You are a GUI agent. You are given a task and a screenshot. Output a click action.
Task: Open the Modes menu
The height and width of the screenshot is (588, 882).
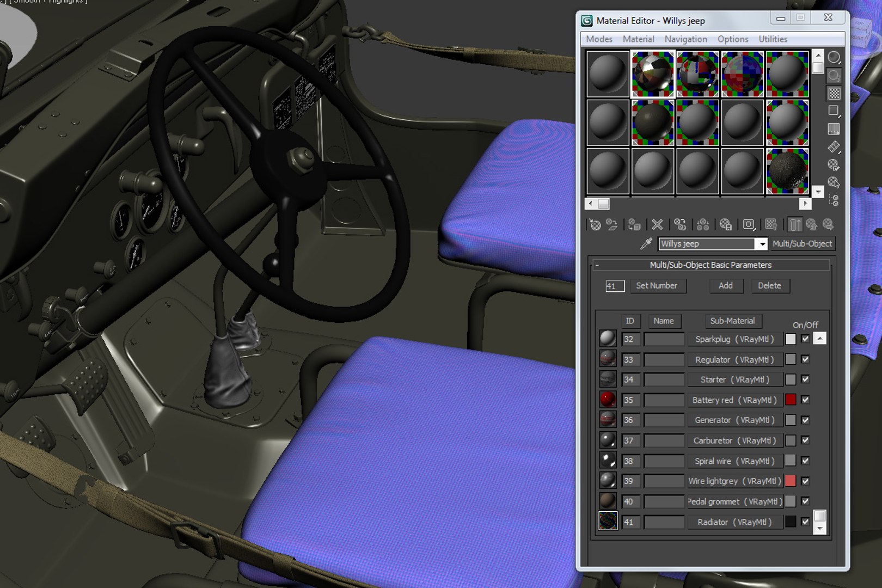pos(599,39)
